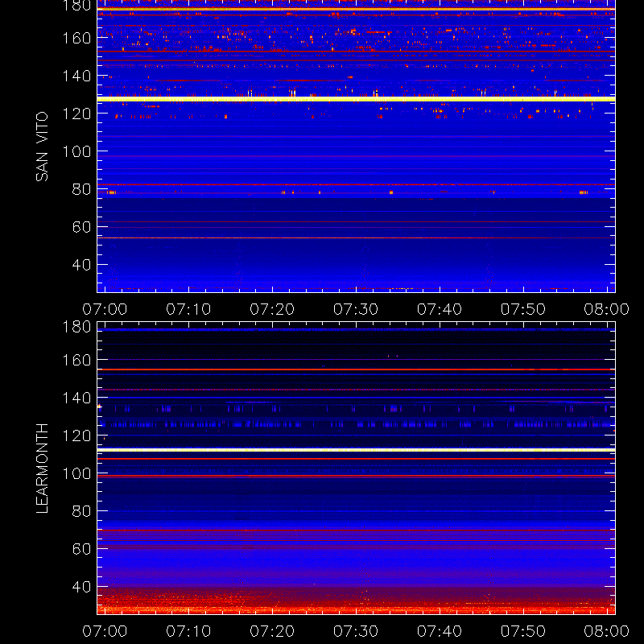The width and height of the screenshot is (644, 644).
Task: Pick the 180 frequency label on Learmonth plot
Action: coord(76,327)
